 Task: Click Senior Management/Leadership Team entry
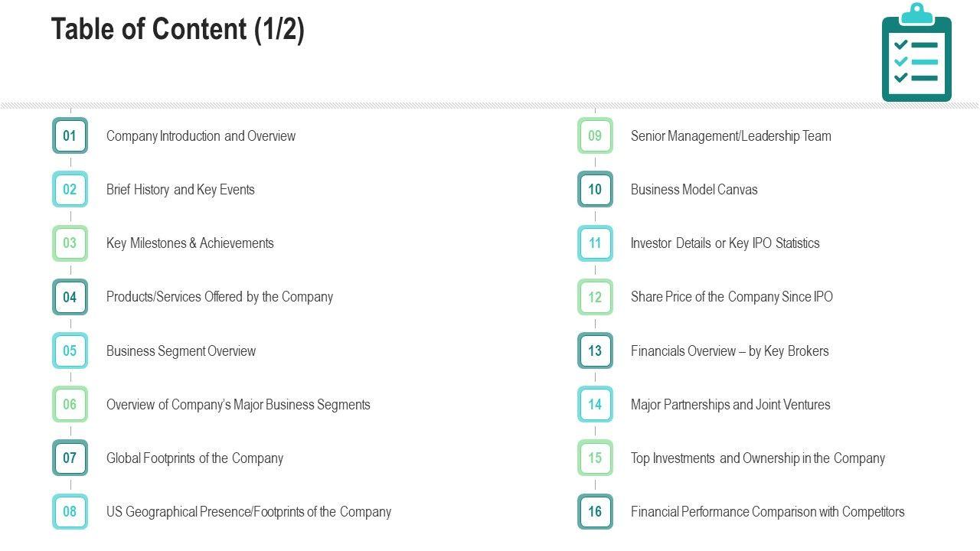tap(730, 136)
